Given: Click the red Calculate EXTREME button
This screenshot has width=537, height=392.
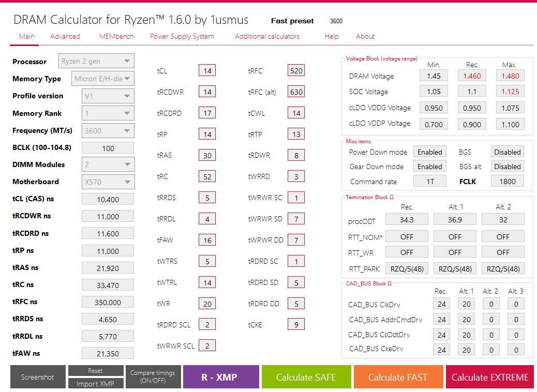Looking at the screenshot, I should click(x=490, y=376).
